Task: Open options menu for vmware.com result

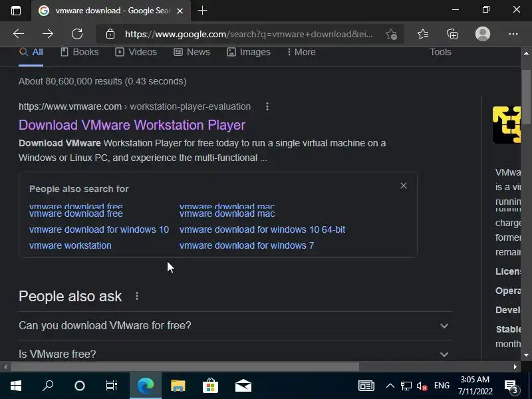Action: tap(267, 106)
